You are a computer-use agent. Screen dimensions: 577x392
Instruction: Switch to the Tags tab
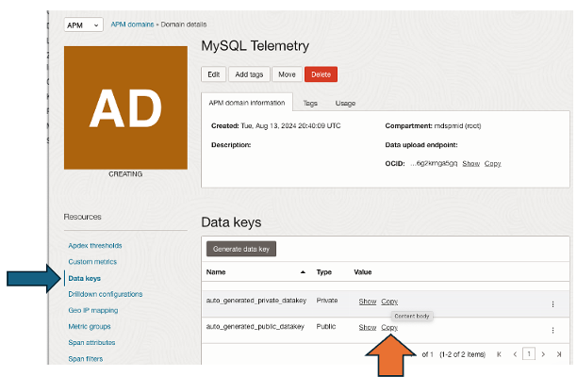[310, 104]
